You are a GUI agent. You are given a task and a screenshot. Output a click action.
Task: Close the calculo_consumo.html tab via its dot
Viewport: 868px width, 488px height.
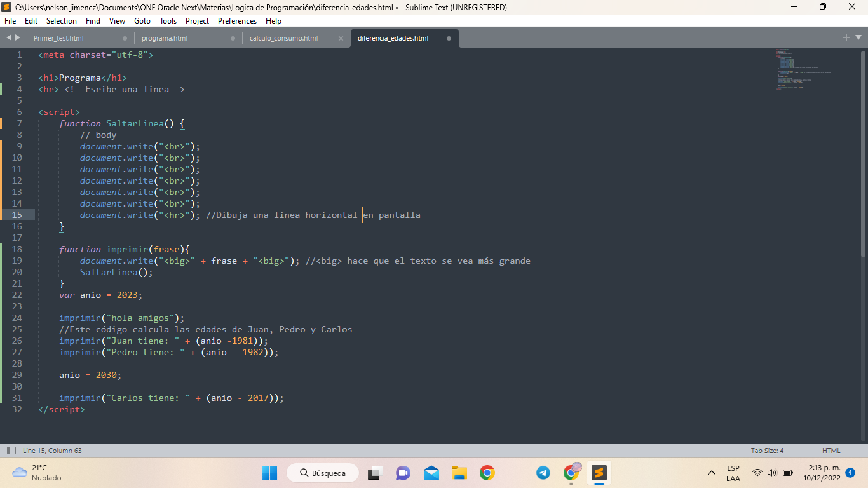(341, 38)
